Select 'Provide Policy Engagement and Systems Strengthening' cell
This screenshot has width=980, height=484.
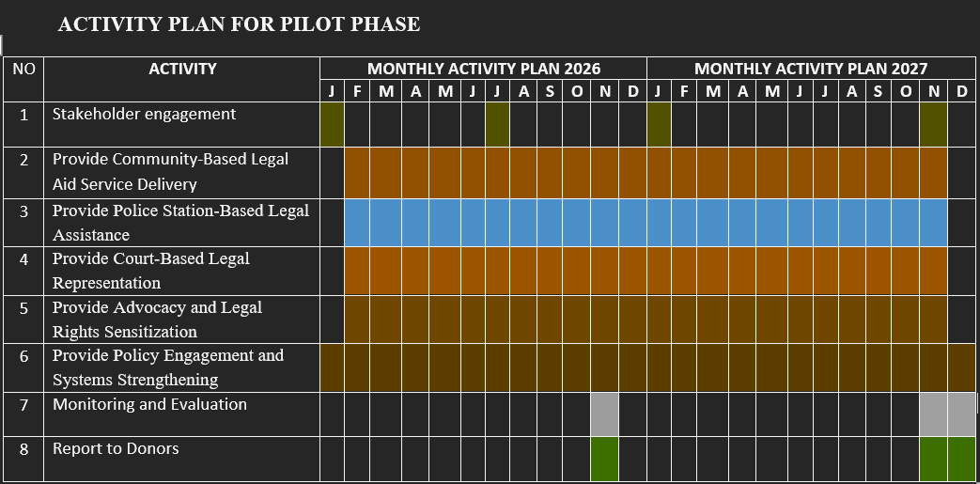click(167, 367)
